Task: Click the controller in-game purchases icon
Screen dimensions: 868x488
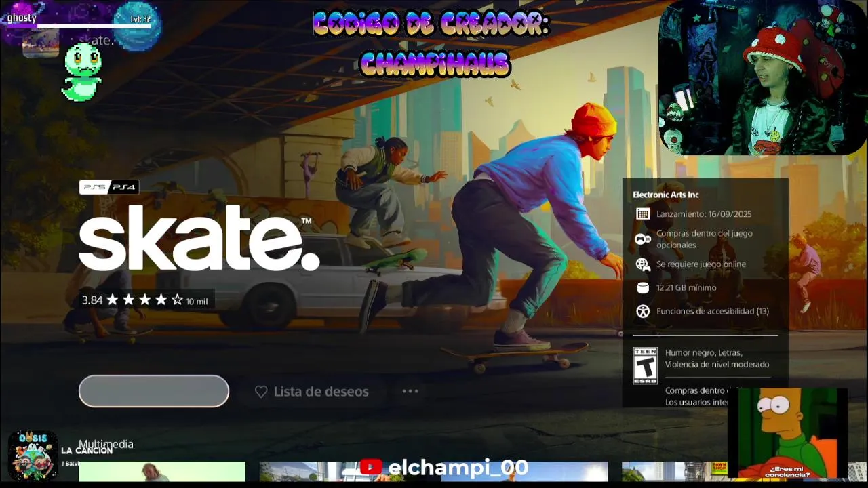Action: pos(643,239)
